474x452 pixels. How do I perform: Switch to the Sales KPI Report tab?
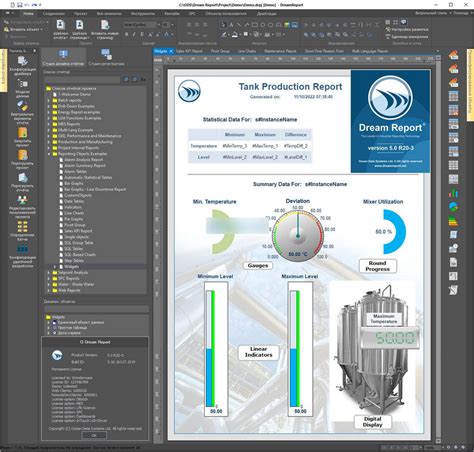pyautogui.click(x=189, y=51)
